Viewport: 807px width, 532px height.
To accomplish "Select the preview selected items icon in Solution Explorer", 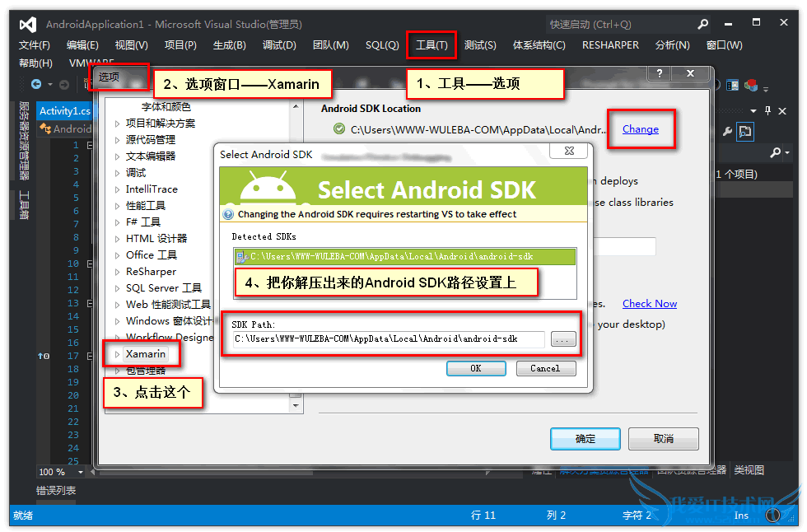I will point(745,132).
